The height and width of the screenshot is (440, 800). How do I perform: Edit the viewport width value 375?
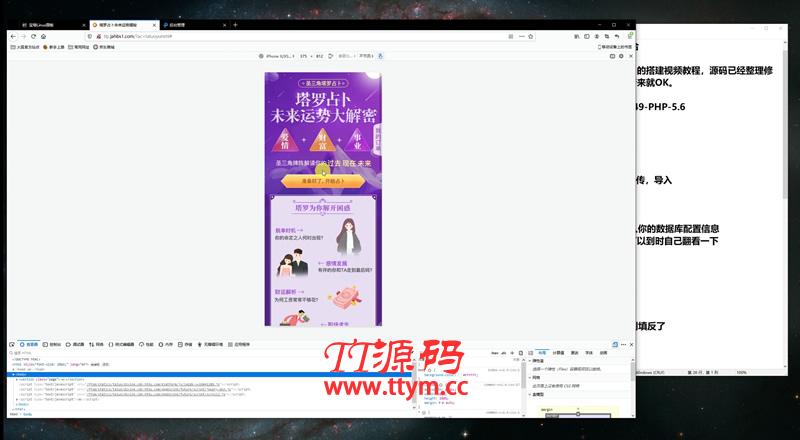pyautogui.click(x=304, y=56)
